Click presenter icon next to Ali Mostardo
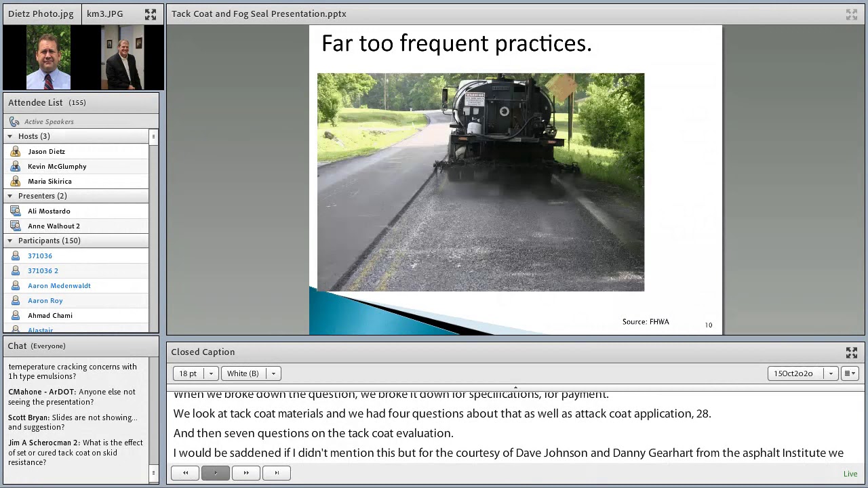The width and height of the screenshot is (868, 488). pos(16,211)
